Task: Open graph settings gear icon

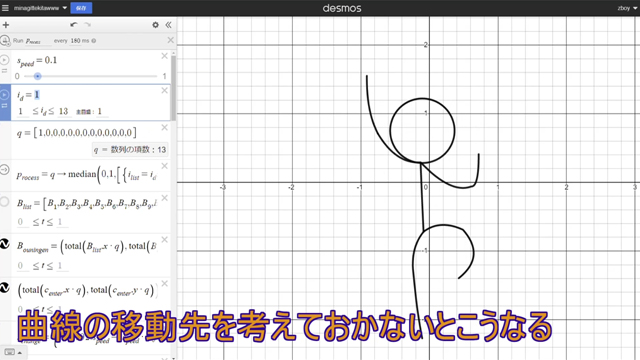Action: (155, 25)
